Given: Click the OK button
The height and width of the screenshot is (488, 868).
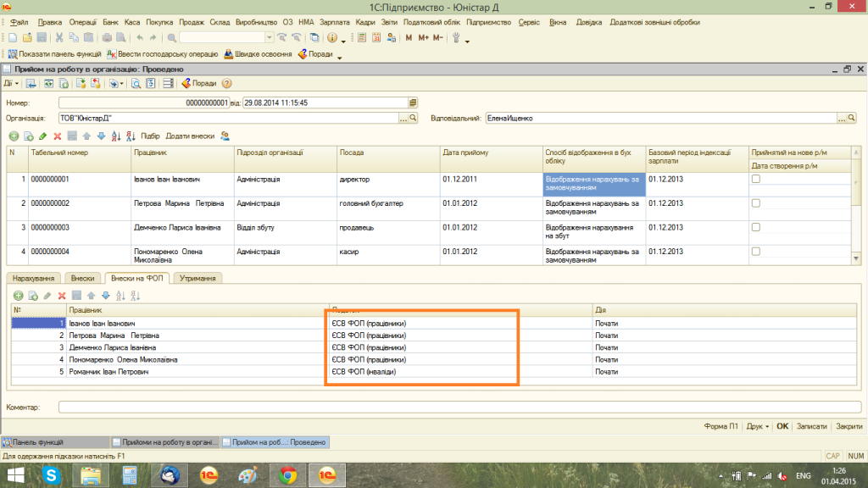Looking at the screenshot, I should [782, 427].
